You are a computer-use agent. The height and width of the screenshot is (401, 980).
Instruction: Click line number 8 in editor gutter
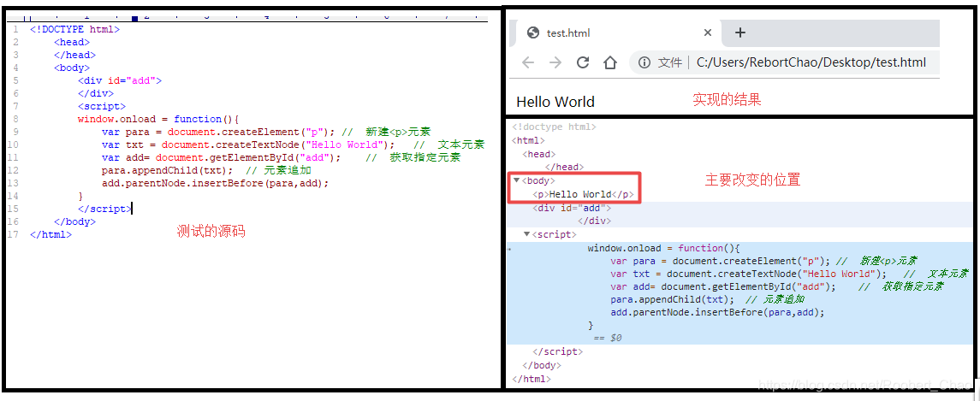pyautogui.click(x=15, y=119)
